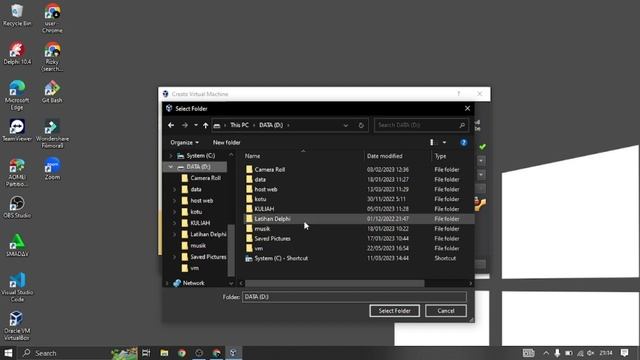Click the navigation pane vertical scrollbar

coord(231,249)
